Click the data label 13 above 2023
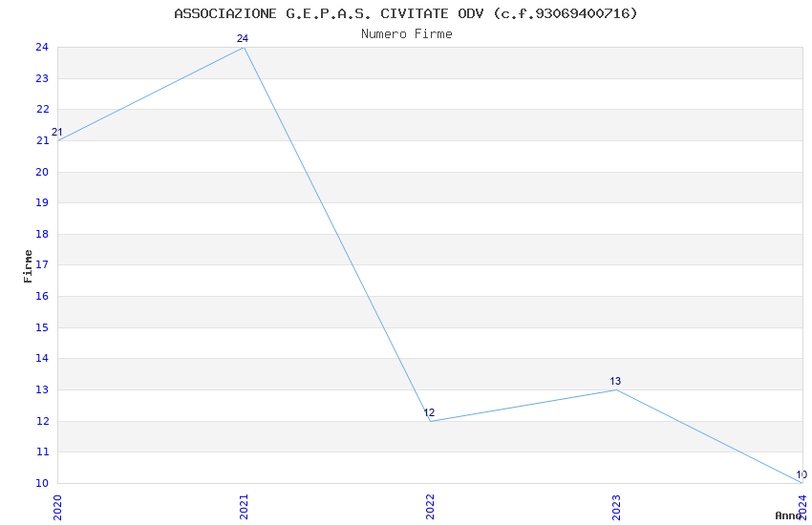Viewport: 812px width, 525px height. 615,381
